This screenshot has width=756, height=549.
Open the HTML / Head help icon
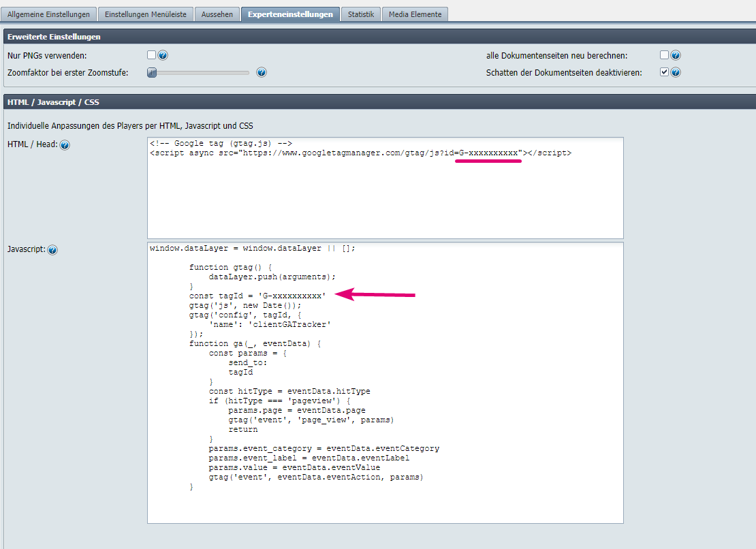65,144
